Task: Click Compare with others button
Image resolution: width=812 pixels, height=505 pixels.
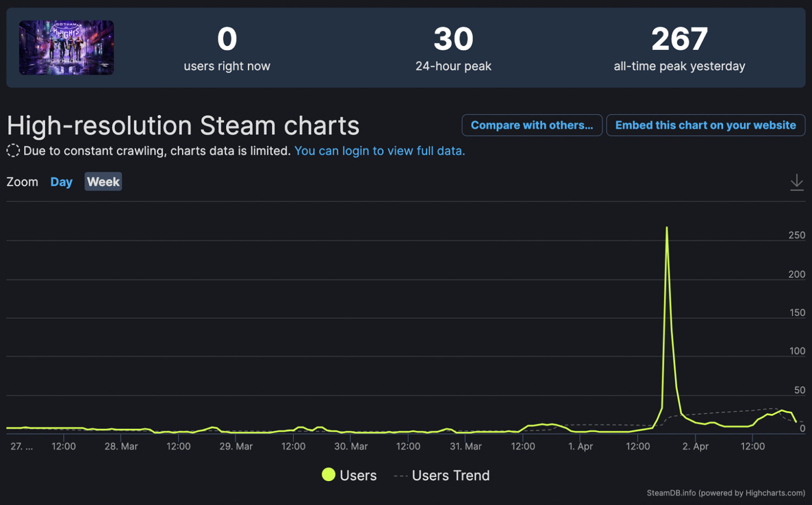Action: point(532,125)
